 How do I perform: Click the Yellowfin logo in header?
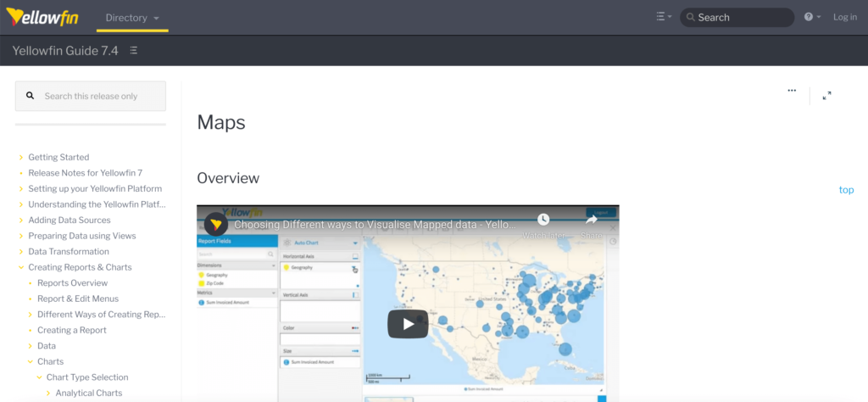pyautogui.click(x=42, y=17)
